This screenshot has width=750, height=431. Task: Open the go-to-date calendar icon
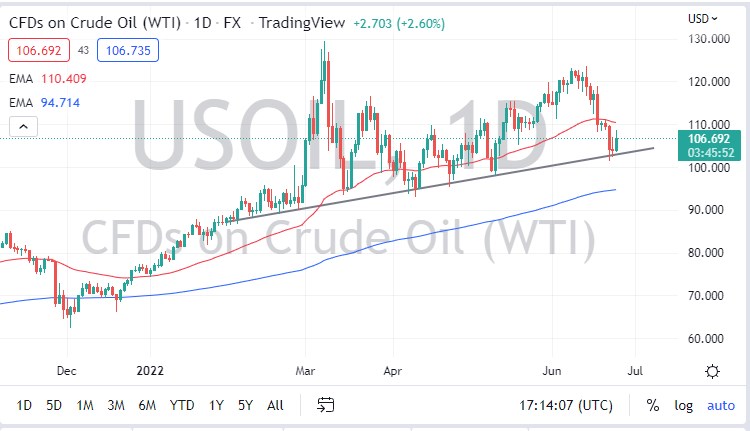click(x=325, y=405)
